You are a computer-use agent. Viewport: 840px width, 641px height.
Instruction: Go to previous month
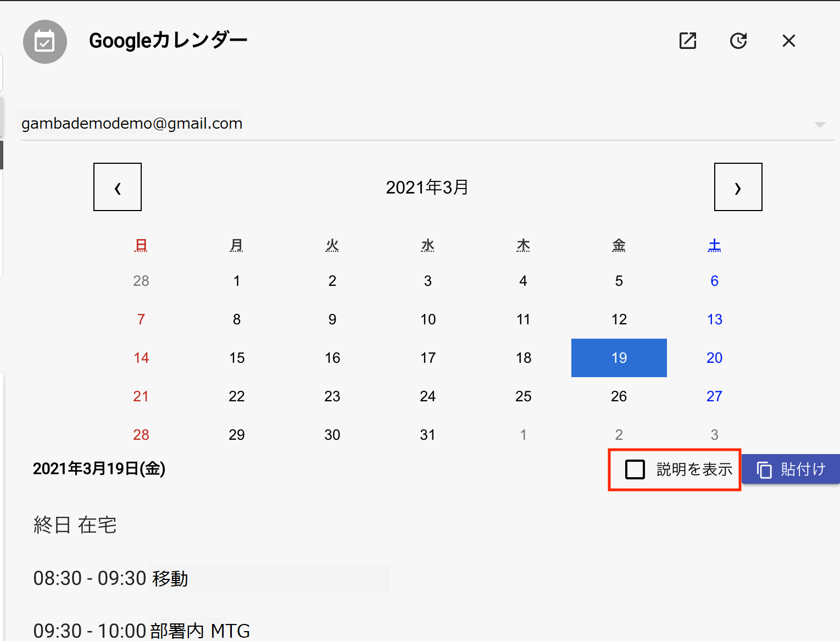118,187
